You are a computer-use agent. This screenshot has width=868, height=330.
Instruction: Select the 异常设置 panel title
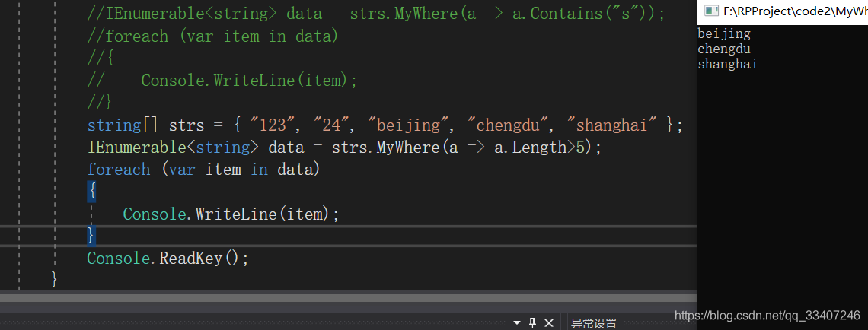point(594,323)
